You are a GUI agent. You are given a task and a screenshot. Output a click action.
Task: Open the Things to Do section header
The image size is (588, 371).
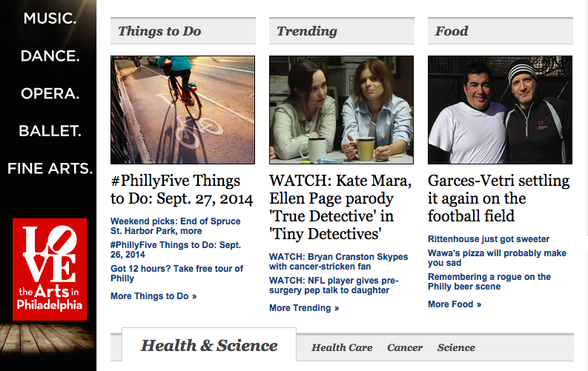159,31
